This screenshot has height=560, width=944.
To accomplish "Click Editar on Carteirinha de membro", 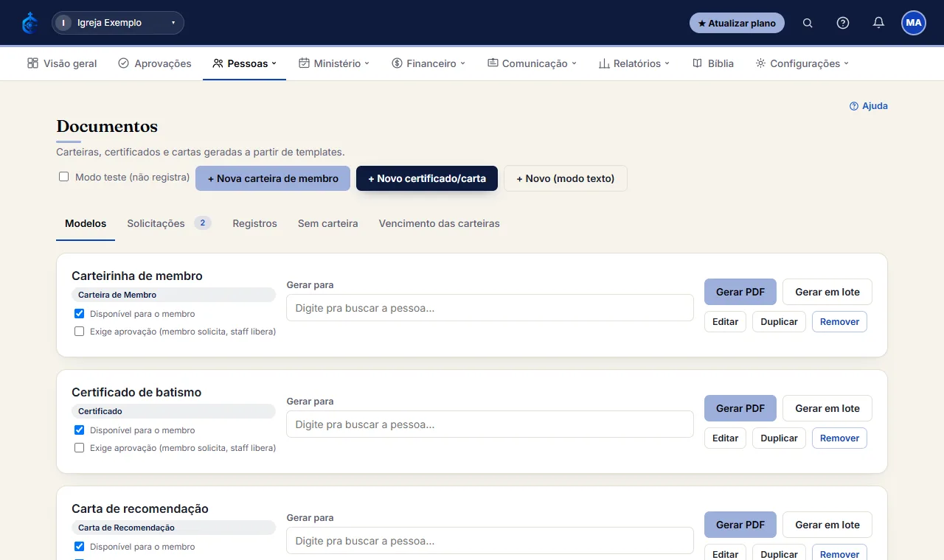I will point(726,322).
